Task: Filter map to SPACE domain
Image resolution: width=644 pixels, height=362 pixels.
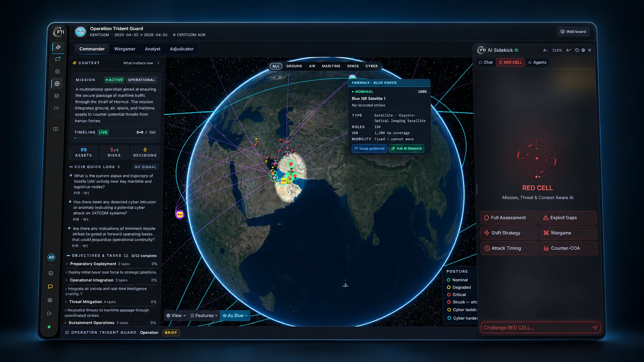Action: 353,66
